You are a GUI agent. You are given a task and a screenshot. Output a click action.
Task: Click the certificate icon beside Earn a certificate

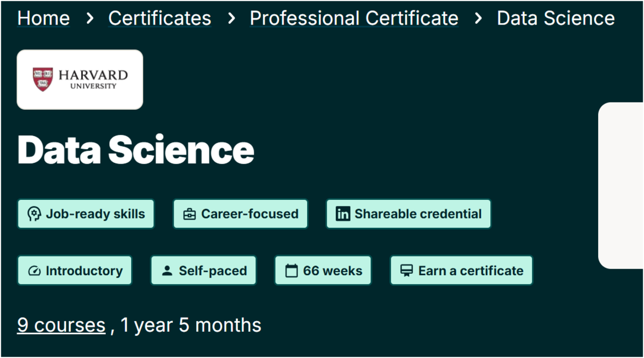[x=407, y=271]
